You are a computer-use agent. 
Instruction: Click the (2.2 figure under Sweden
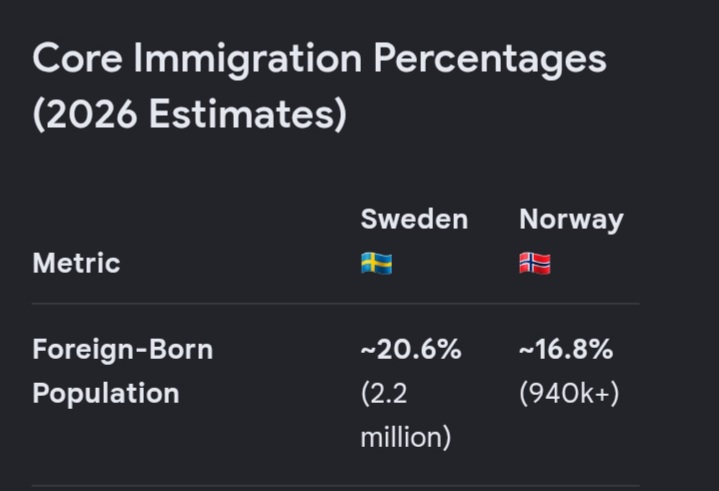click(384, 394)
